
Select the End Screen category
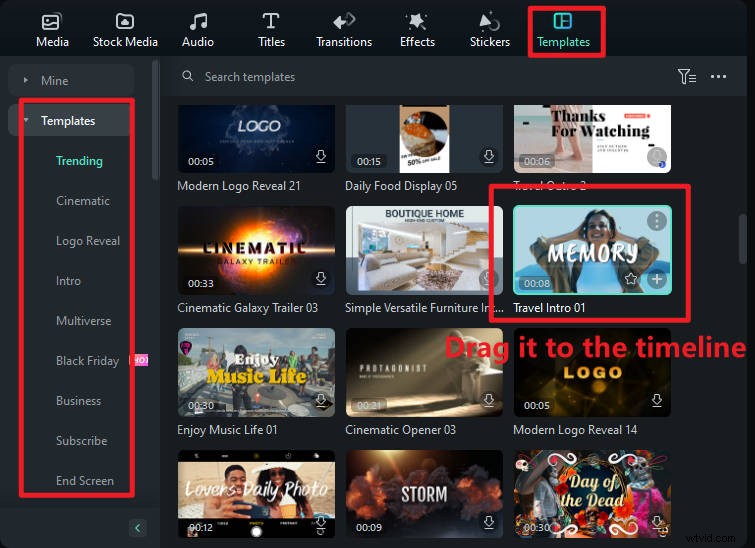pos(85,481)
